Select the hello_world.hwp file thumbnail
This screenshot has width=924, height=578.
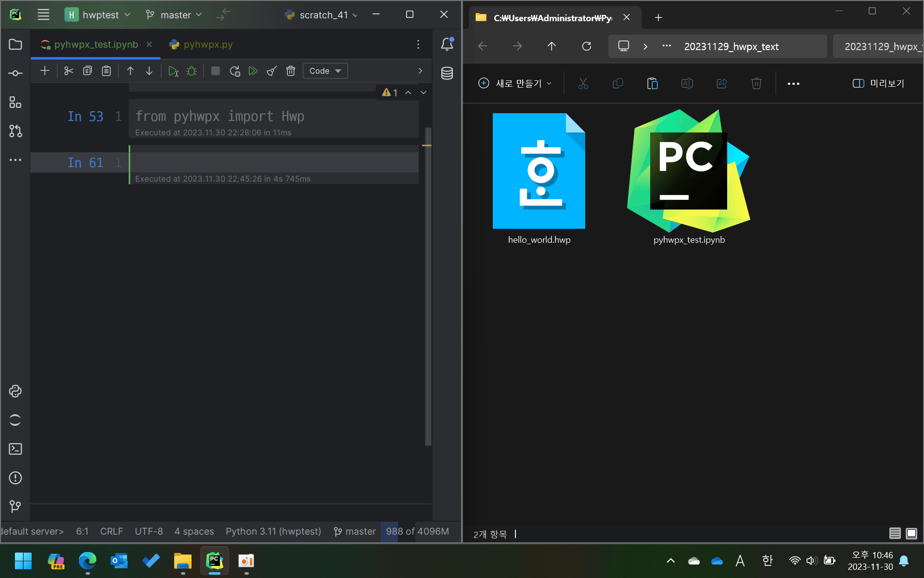tap(539, 171)
